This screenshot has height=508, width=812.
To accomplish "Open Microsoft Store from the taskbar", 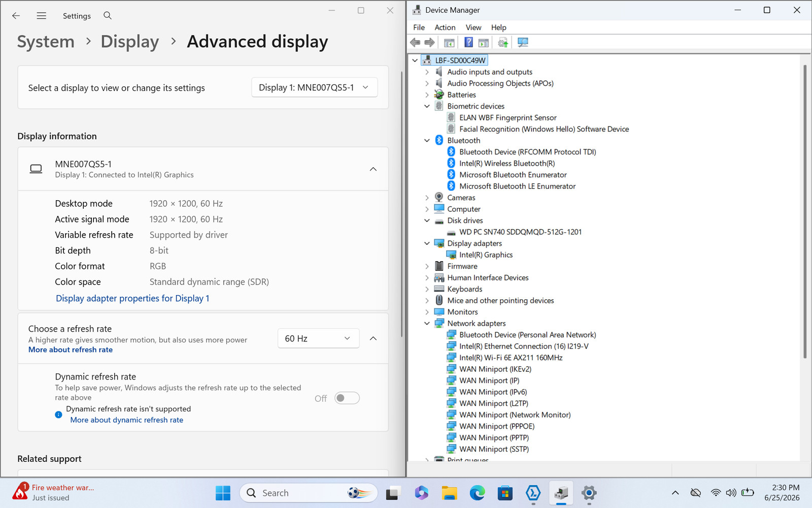I will click(505, 493).
